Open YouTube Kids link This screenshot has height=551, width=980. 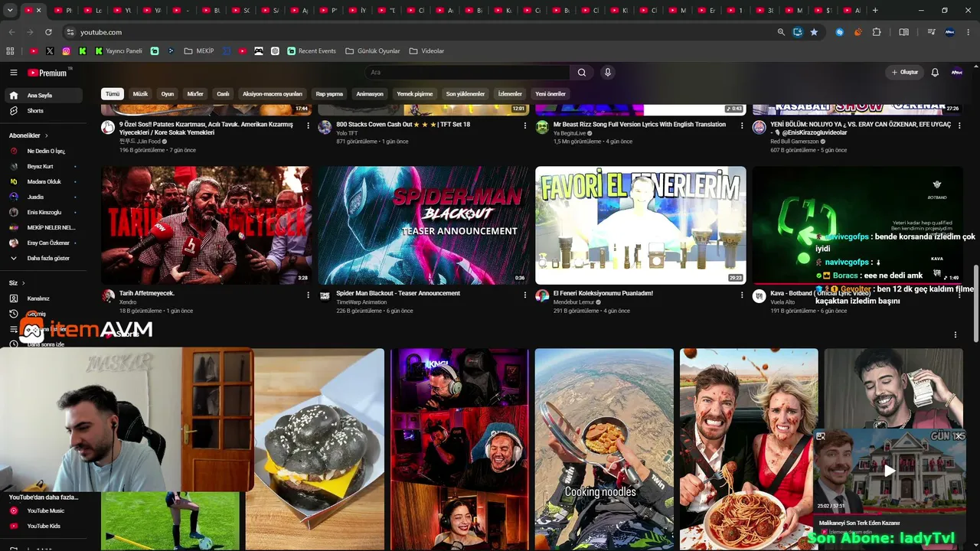coord(42,527)
